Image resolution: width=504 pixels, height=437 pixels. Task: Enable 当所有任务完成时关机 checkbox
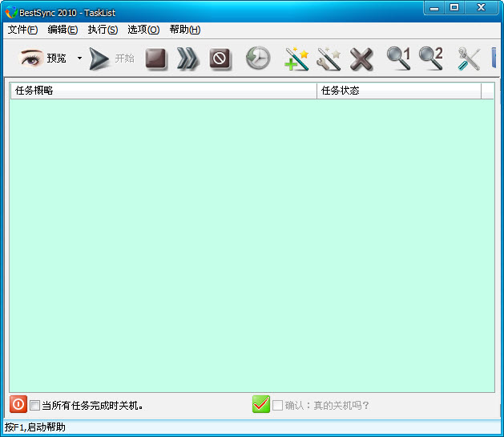click(x=34, y=405)
